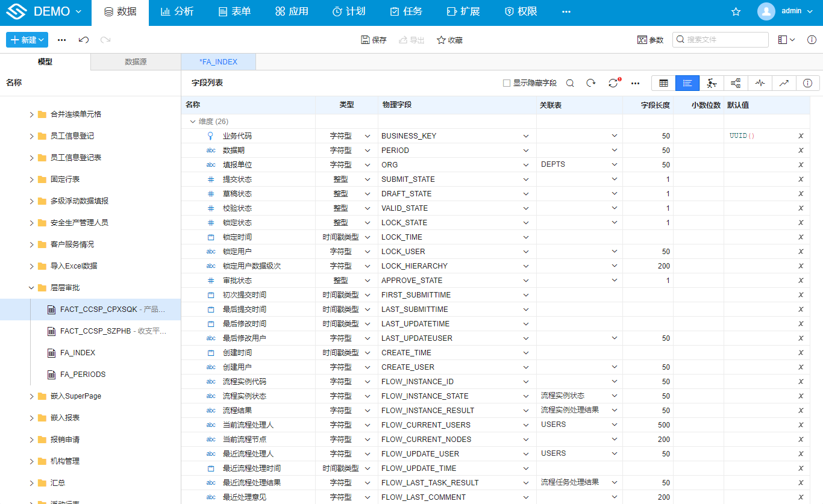Collapse the 维度 (26) group
Screen dimensions: 823x504
193,122
